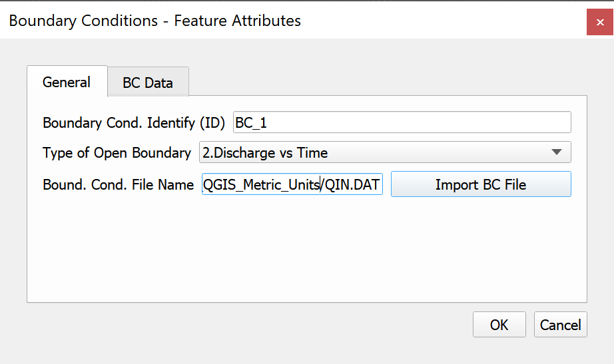Close the Boundary Conditions dialog
The height and width of the screenshot is (364, 614).
pos(600,21)
